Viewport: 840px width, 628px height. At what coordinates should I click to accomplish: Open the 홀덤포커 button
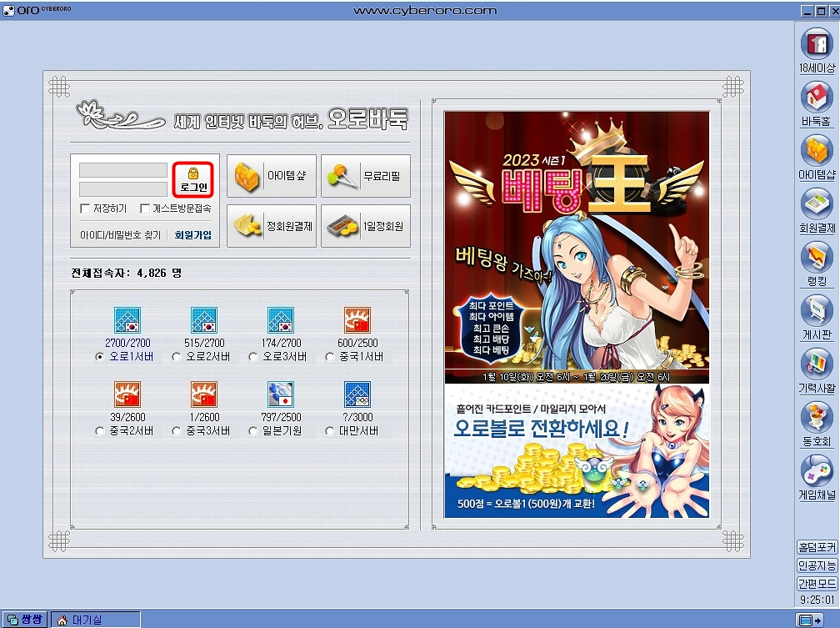coord(817,547)
